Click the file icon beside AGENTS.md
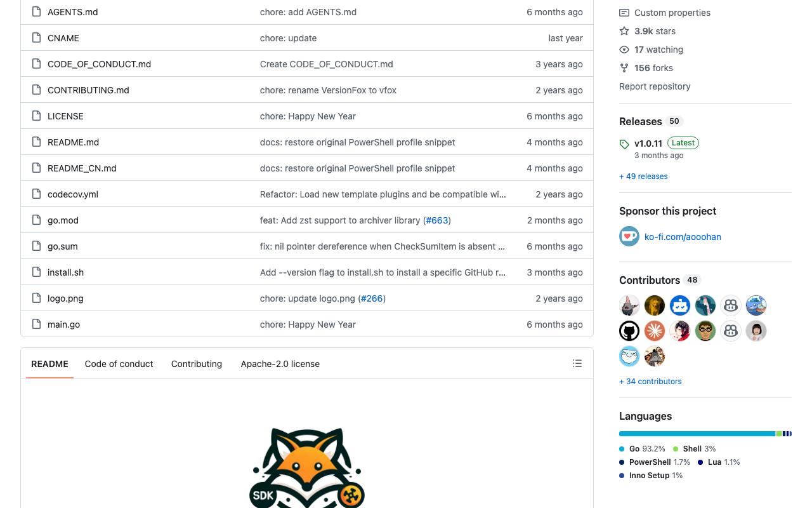Screen dimensions: 812x508 [x=36, y=12]
